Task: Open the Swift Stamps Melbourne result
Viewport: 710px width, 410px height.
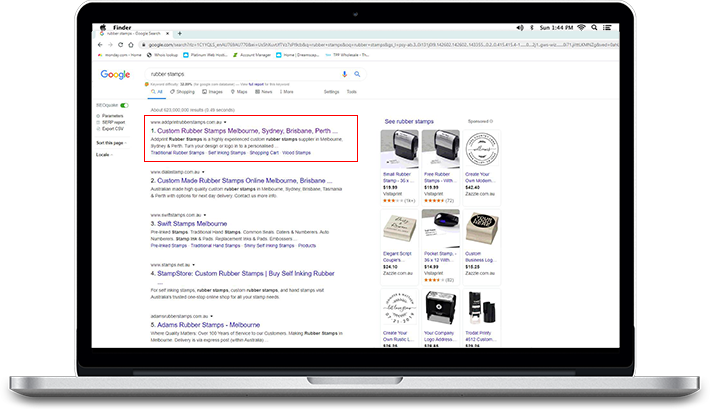Action: (x=192, y=224)
